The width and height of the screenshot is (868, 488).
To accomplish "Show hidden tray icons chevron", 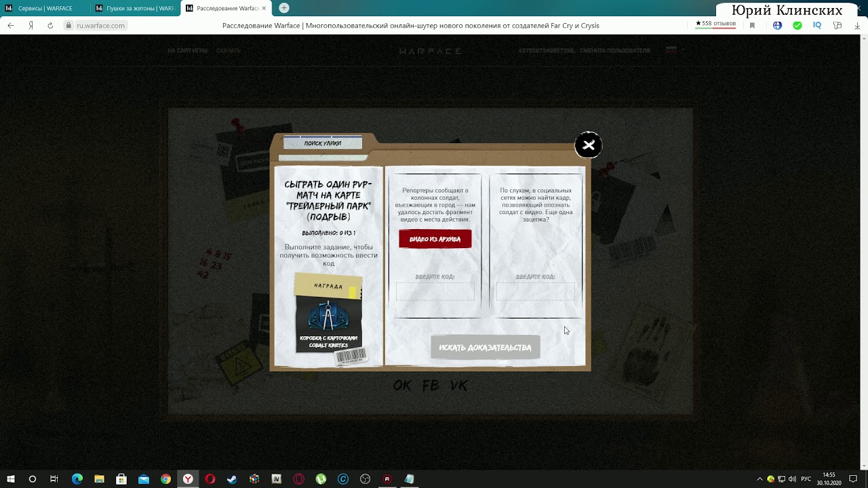I will pyautogui.click(x=759, y=479).
